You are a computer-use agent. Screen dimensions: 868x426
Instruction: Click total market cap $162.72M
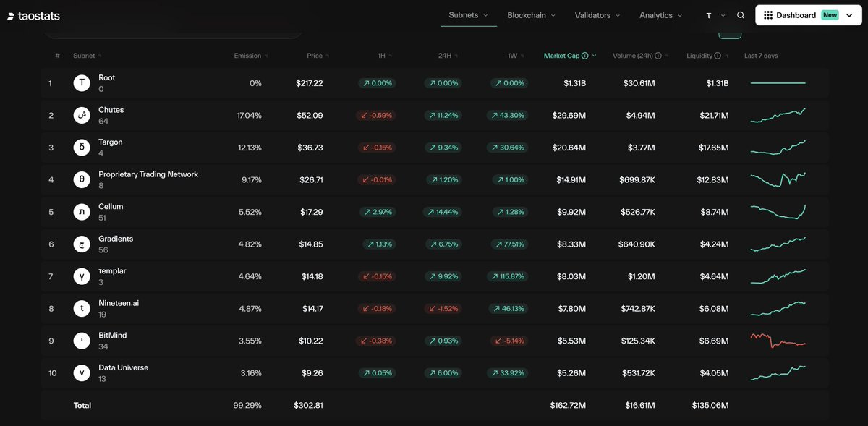[x=568, y=405]
